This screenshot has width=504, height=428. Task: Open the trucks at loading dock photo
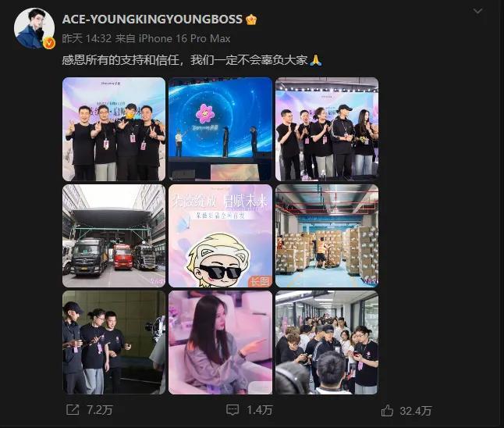(x=114, y=236)
